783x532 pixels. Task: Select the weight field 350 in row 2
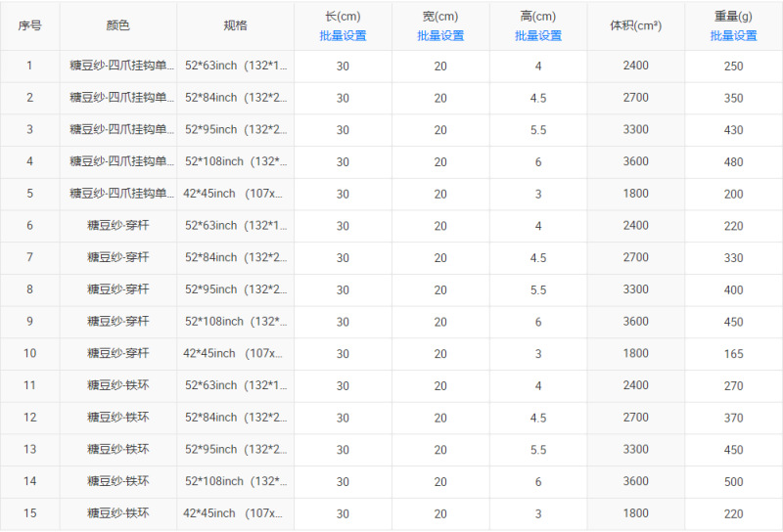pos(733,98)
